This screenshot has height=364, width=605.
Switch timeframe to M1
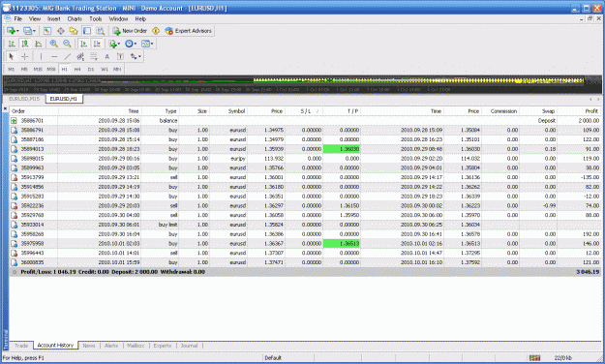point(12,69)
